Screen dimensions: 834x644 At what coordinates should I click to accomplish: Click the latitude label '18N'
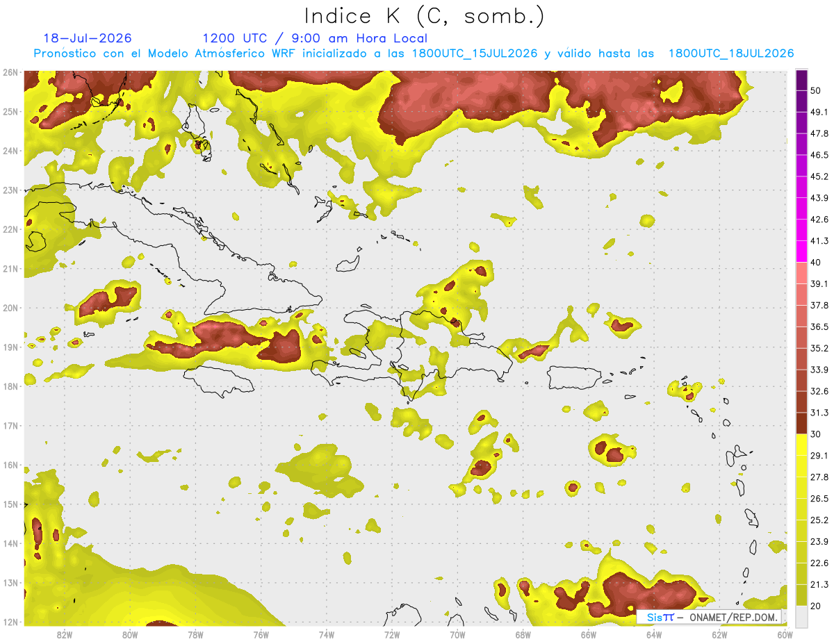10,386
